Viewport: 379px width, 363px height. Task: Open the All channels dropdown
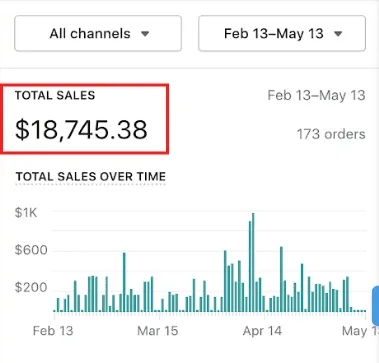click(x=98, y=34)
